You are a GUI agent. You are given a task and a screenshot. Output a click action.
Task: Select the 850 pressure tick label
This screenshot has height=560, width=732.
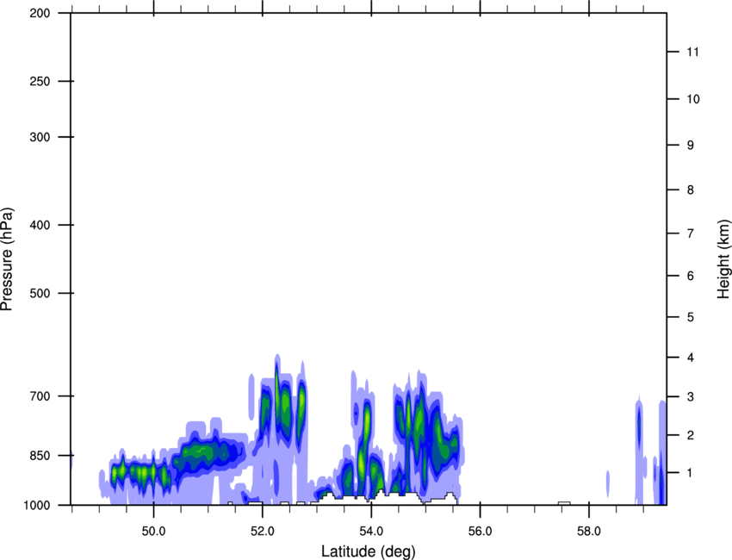(40, 455)
